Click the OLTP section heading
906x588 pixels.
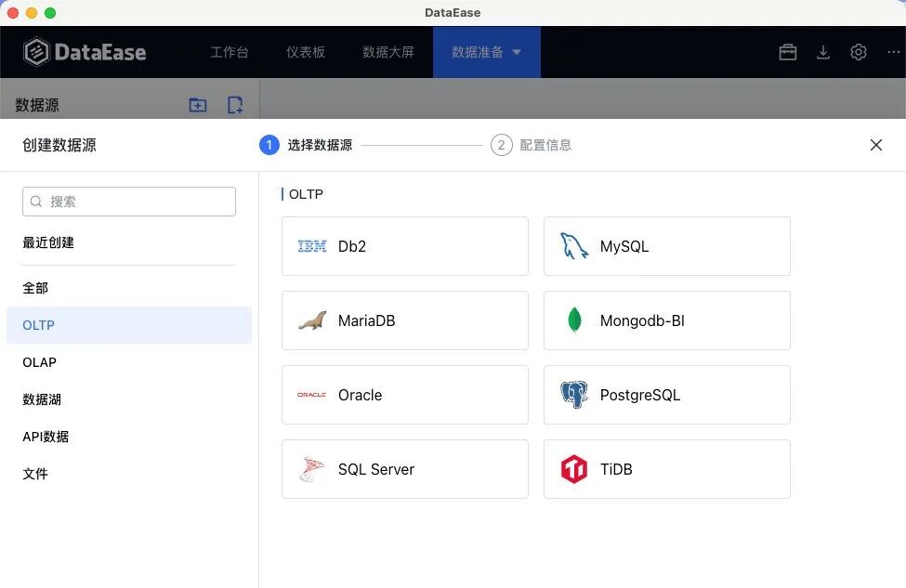[x=306, y=194]
